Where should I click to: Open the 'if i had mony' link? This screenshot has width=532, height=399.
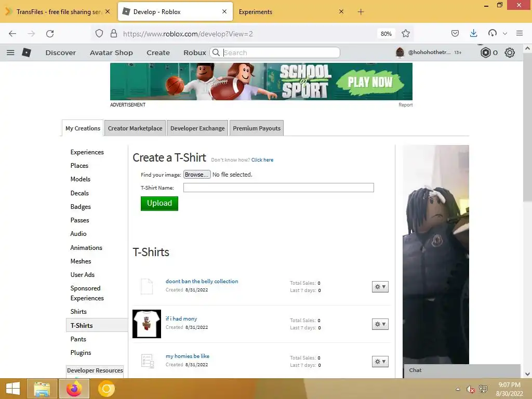click(x=181, y=318)
